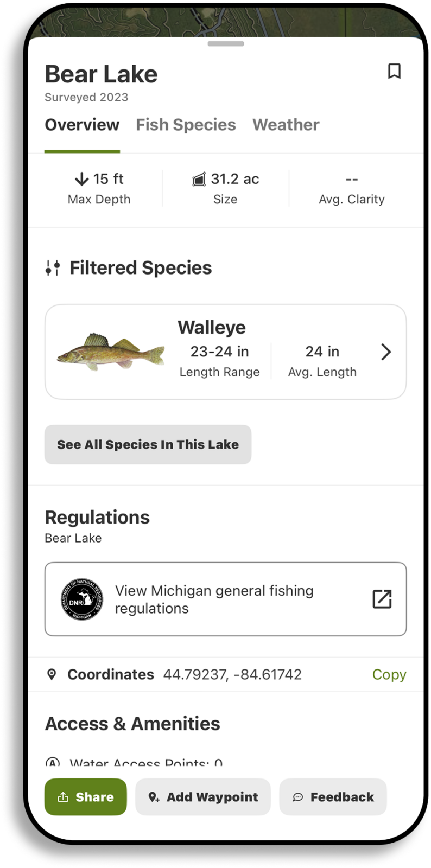Image resolution: width=431 pixels, height=868 pixels.
Task: Send feedback via the Feedback button
Action: coord(333,797)
